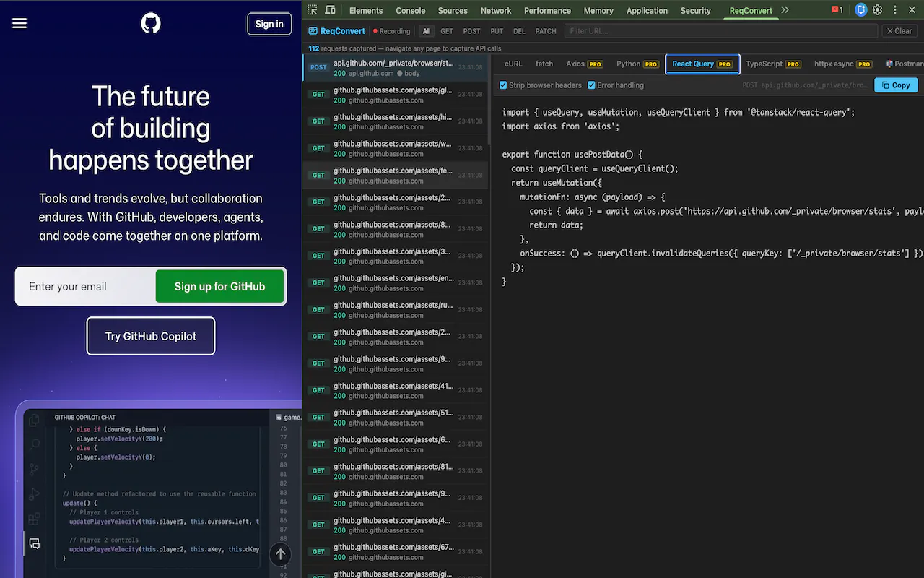Select the GET request ending assets/en…

(x=396, y=282)
